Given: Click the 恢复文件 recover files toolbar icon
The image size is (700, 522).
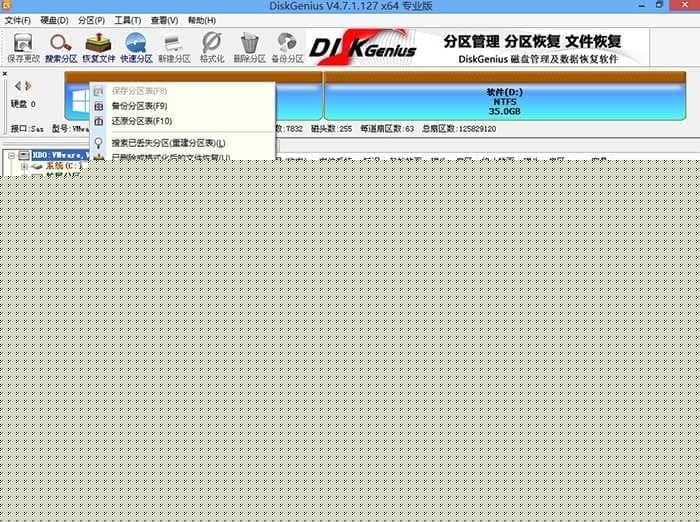Looking at the screenshot, I should coord(98,43).
